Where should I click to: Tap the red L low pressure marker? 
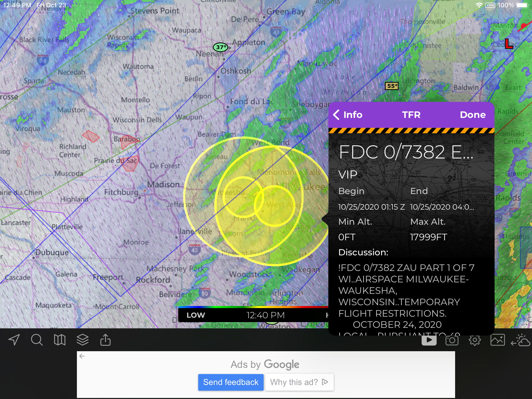(509, 44)
